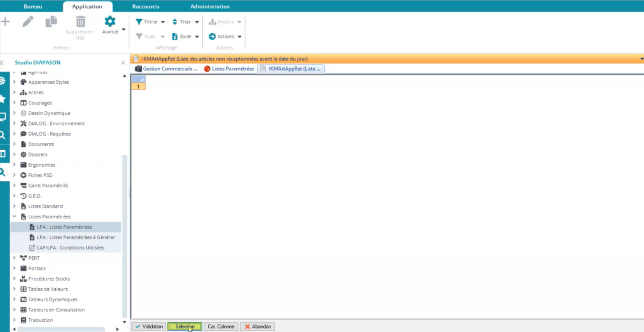Open the search magnifier in left sidebar
The height and width of the screenshot is (332, 644).
pos(3,135)
